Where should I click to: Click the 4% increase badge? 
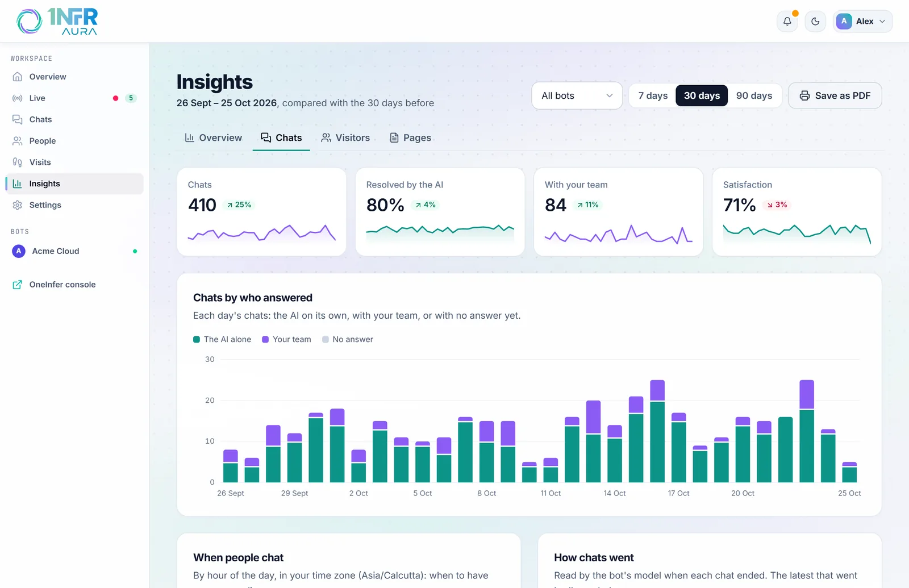click(426, 205)
